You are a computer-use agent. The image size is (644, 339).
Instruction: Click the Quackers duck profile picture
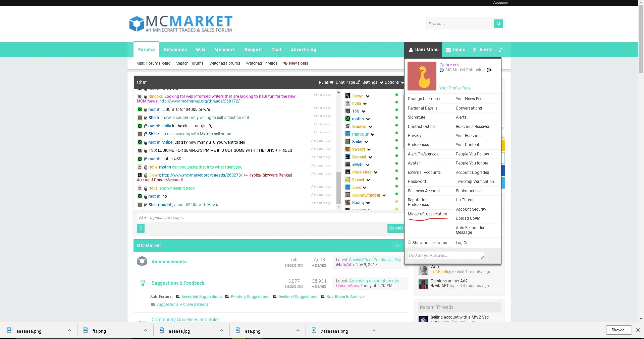click(422, 76)
